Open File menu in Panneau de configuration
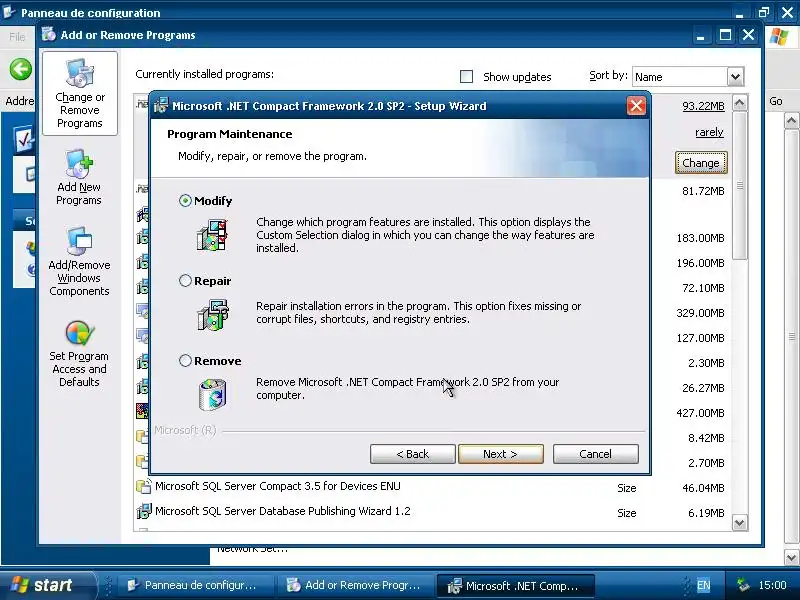Screen dimensions: 800x600 pyautogui.click(x=17, y=37)
